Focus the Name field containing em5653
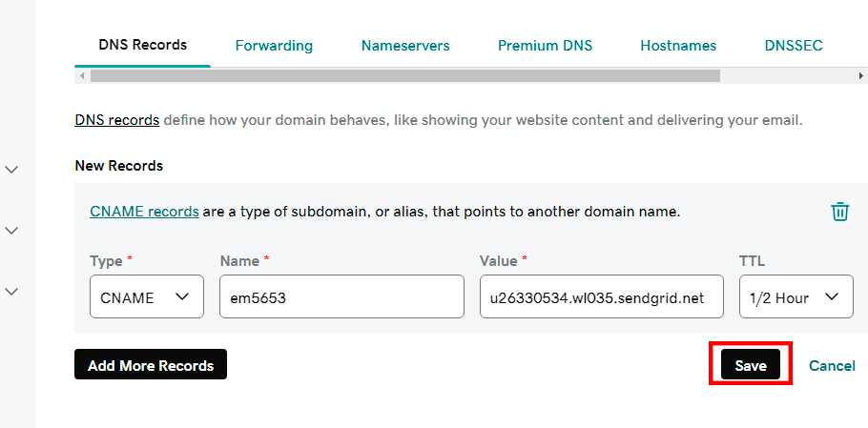This screenshot has width=868, height=428. pos(341,297)
